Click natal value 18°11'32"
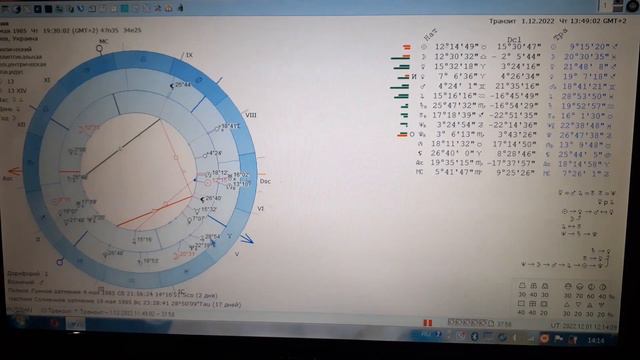Screen dimensions: 640x360 point(453,144)
